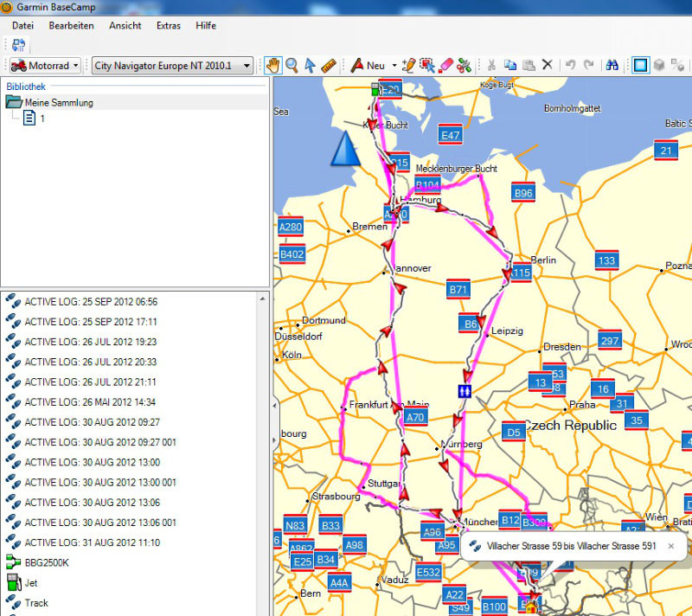Open the Datei menu
This screenshot has width=692, height=616.
point(23,26)
